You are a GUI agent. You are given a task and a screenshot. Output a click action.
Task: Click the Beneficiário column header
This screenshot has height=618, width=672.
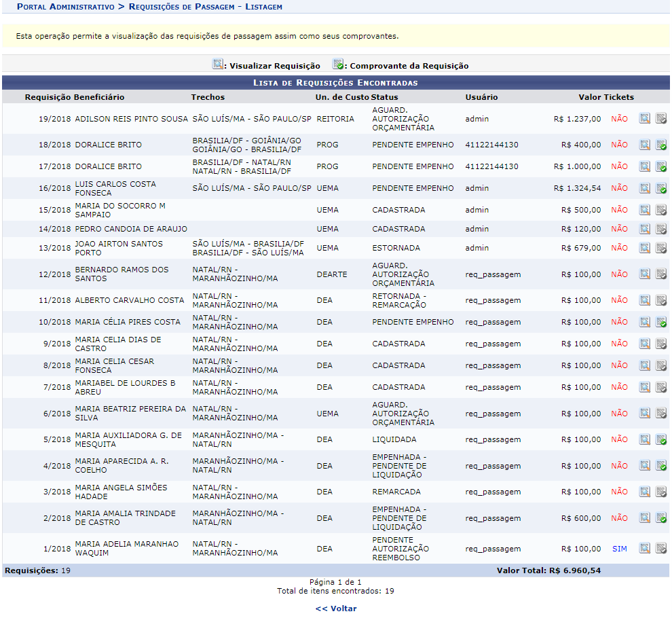tap(99, 97)
